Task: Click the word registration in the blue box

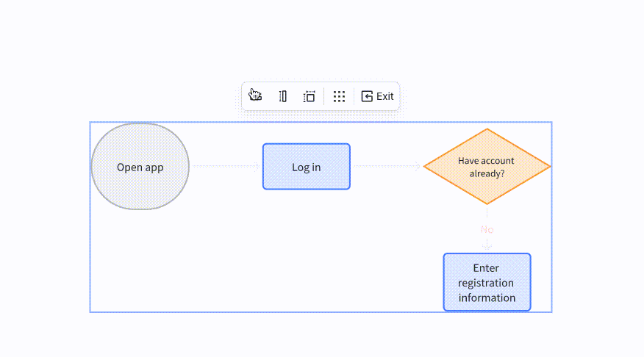Action: pos(486,283)
